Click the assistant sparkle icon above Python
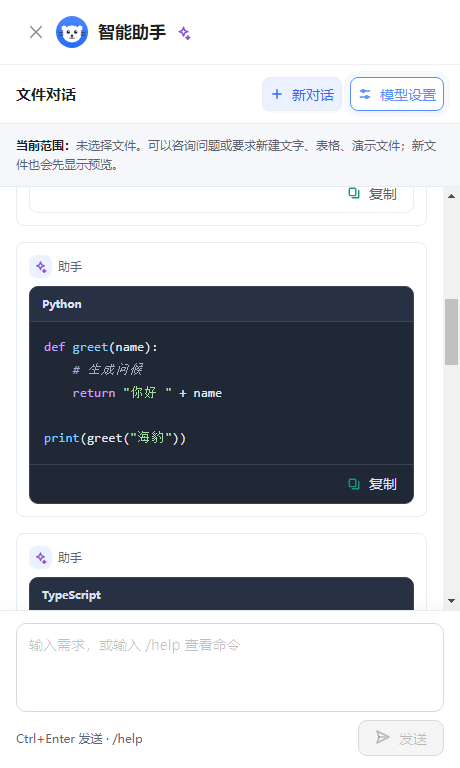This screenshot has height=768, width=460. tap(41, 267)
